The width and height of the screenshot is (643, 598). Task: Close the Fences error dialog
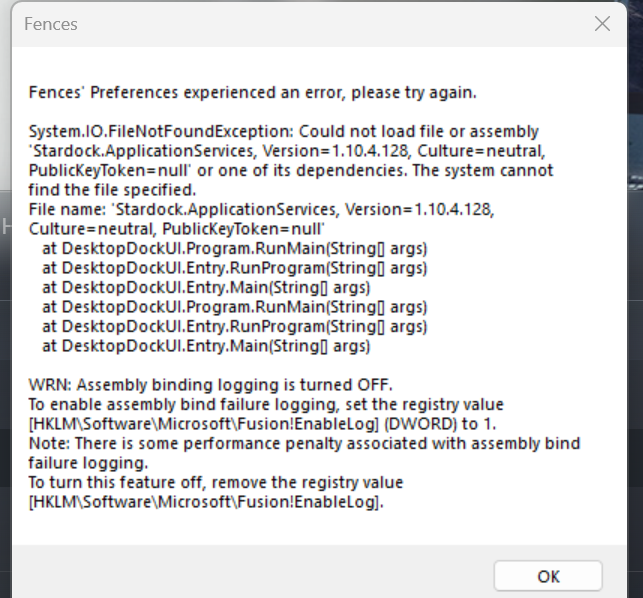click(x=602, y=23)
